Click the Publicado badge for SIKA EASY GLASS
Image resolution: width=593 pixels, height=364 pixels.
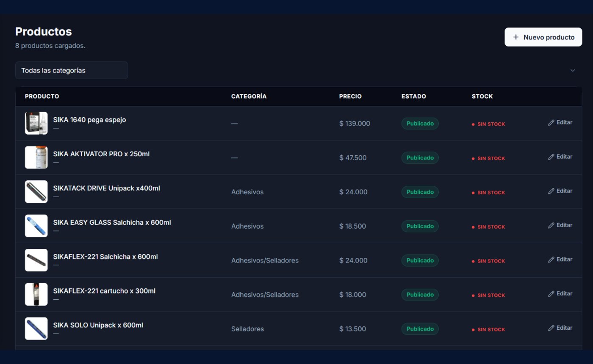pyautogui.click(x=420, y=226)
